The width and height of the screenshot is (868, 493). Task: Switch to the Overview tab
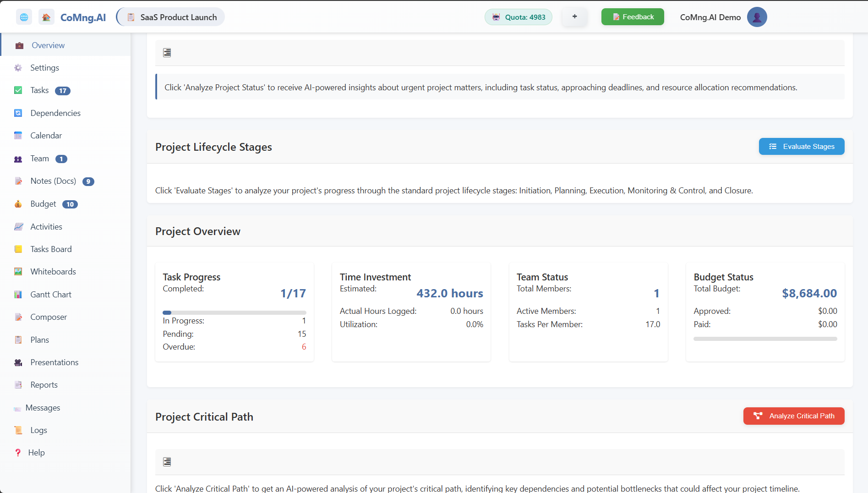tap(48, 45)
